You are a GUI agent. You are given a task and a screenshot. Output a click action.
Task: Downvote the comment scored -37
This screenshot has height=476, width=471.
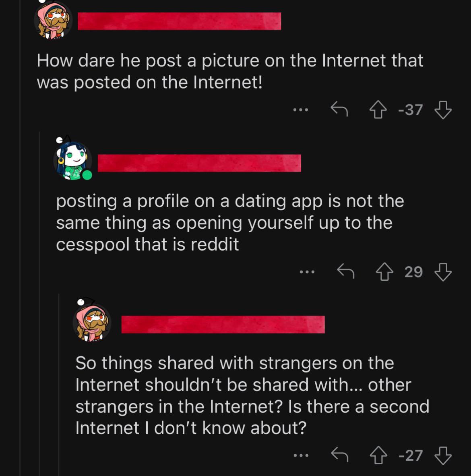(443, 110)
